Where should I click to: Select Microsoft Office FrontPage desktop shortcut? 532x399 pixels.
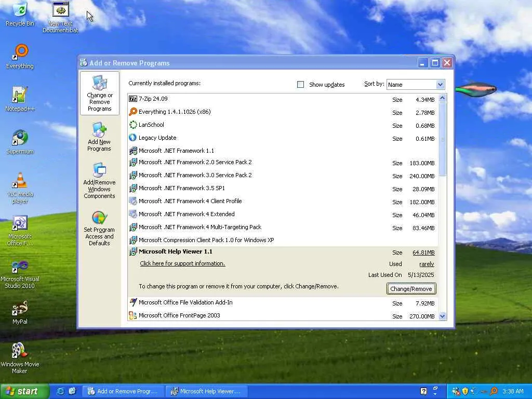tap(20, 231)
